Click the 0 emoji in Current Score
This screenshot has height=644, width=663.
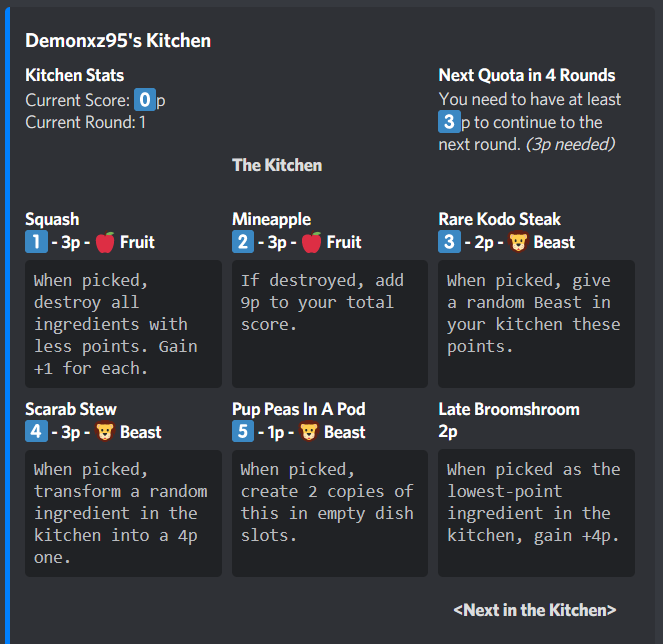[x=145, y=99]
